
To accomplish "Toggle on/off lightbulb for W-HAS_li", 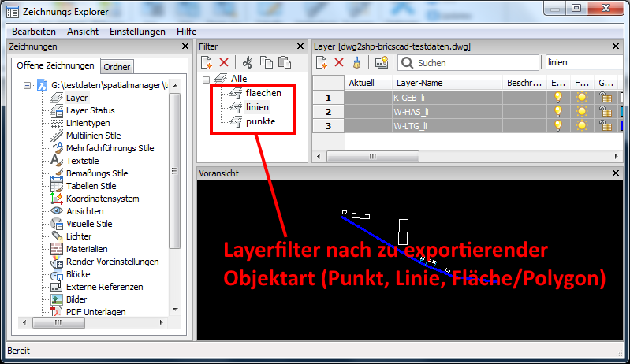I will pos(558,112).
